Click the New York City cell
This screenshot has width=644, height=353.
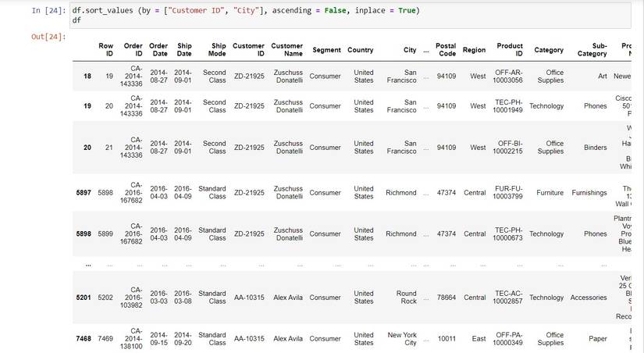coord(402,339)
